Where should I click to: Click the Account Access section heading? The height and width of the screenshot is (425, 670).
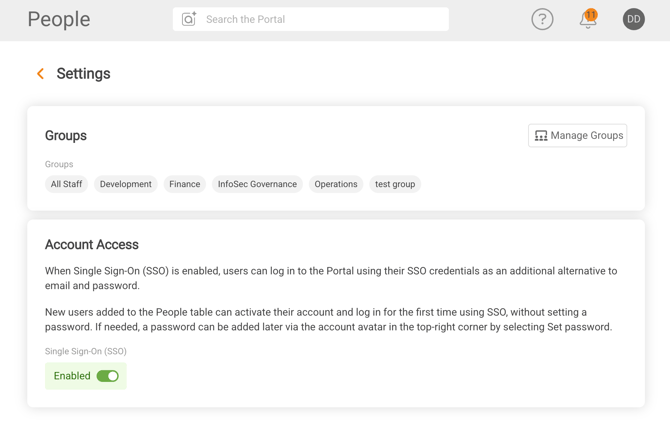click(92, 244)
